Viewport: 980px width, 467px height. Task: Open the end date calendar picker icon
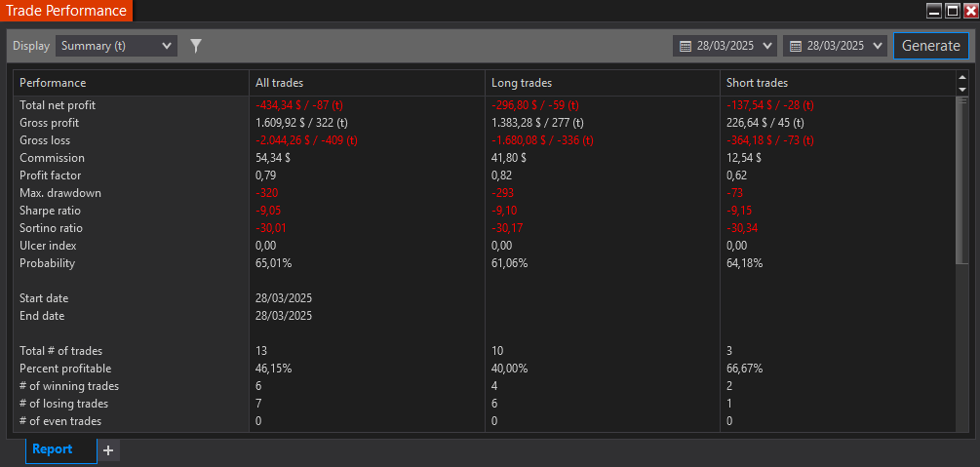(x=796, y=46)
